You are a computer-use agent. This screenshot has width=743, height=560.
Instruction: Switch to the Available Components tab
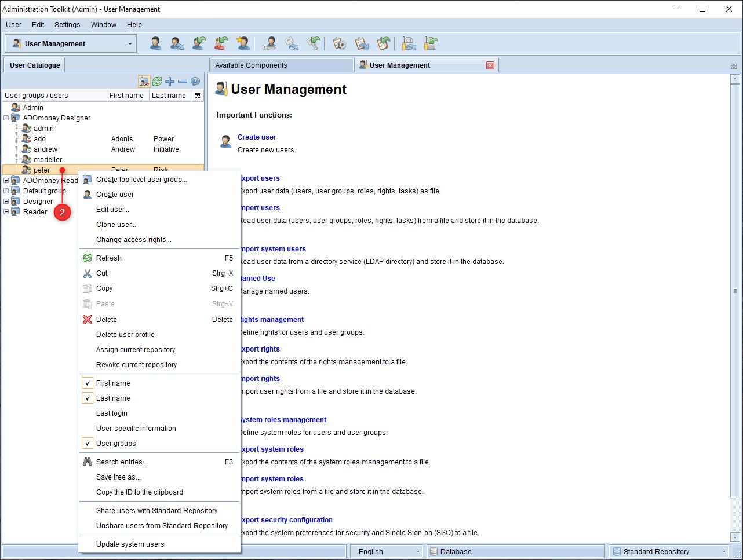281,65
